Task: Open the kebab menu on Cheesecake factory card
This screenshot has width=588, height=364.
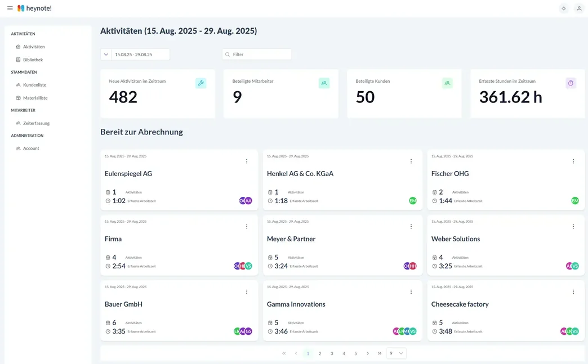Action: pyautogui.click(x=573, y=291)
